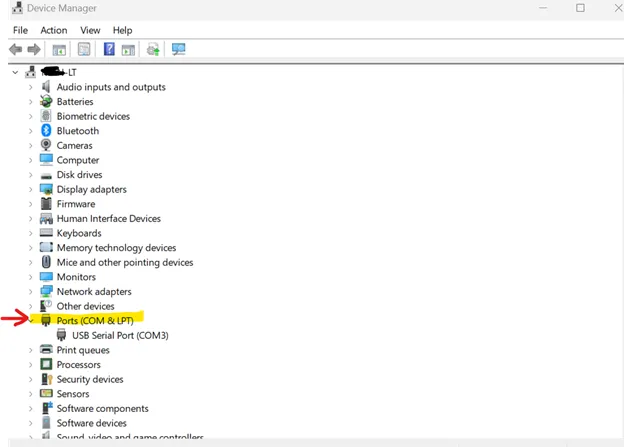624x447 pixels.
Task: Open the File menu
Action: pyautogui.click(x=20, y=30)
